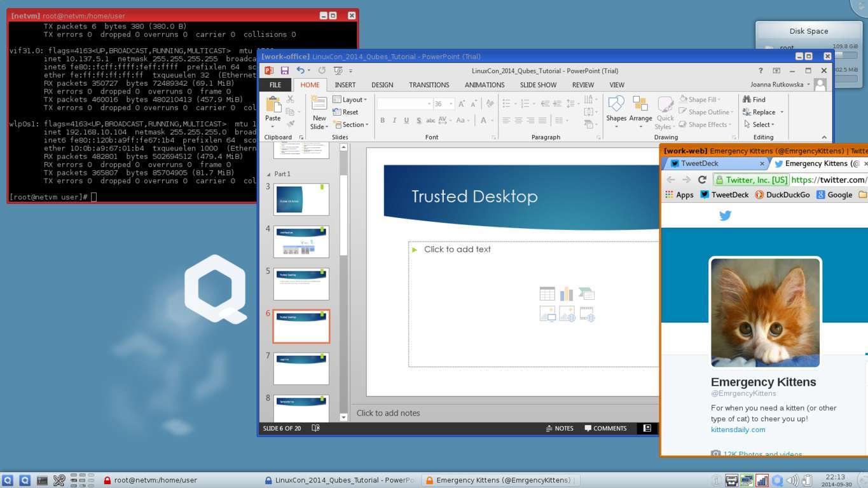
Task: Click the Undo arrow icon
Action: [301, 71]
